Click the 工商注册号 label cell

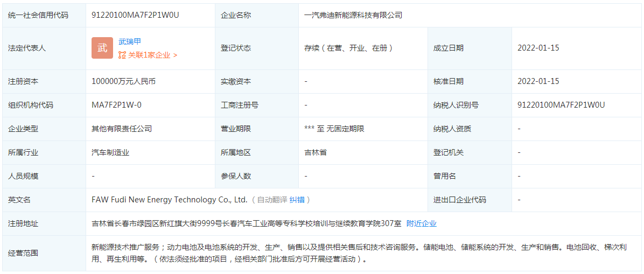tap(257, 105)
